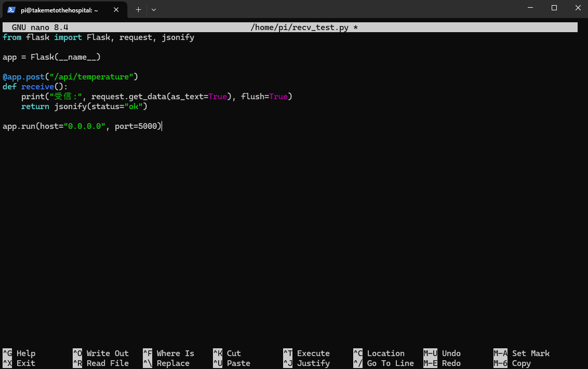Click the 'app = Flask(__name__)' line
Viewport: 588px width, 369px height.
pyautogui.click(x=52, y=57)
